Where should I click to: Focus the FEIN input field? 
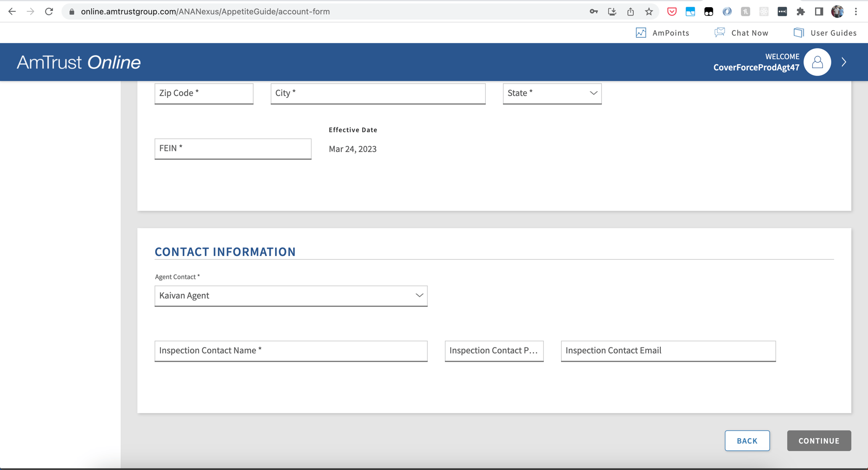tap(233, 148)
